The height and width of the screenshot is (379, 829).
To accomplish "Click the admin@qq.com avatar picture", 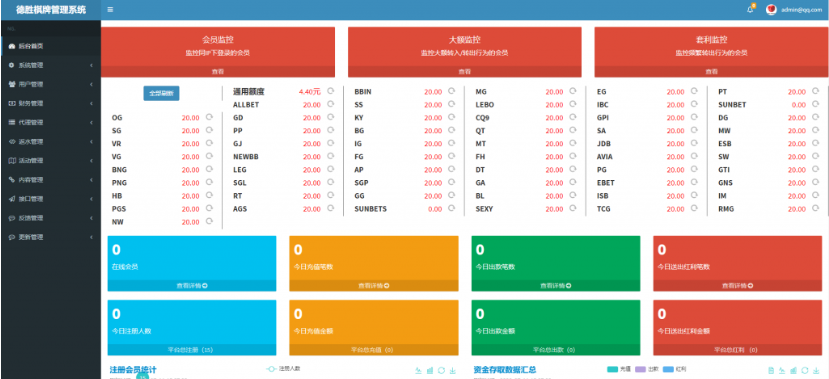I will coord(771,10).
